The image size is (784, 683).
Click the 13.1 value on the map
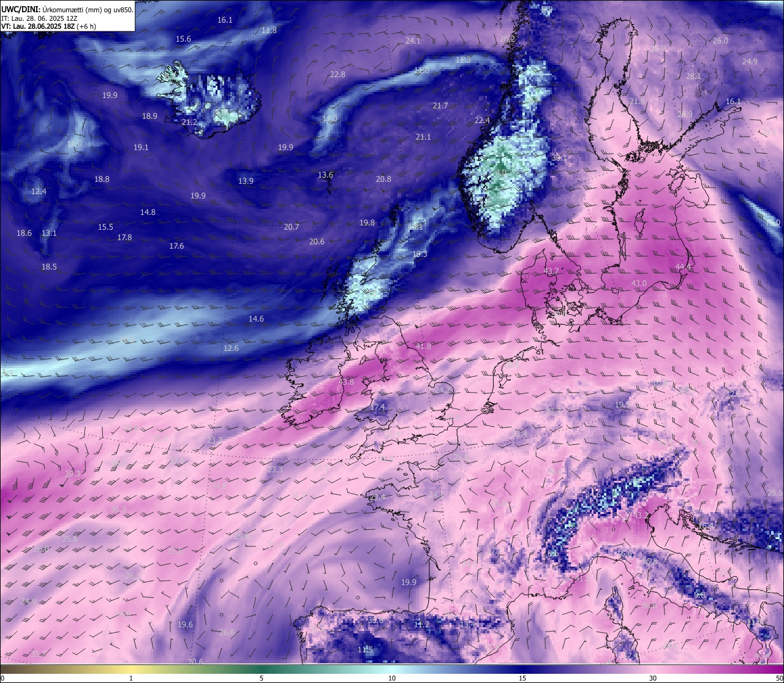(49, 233)
